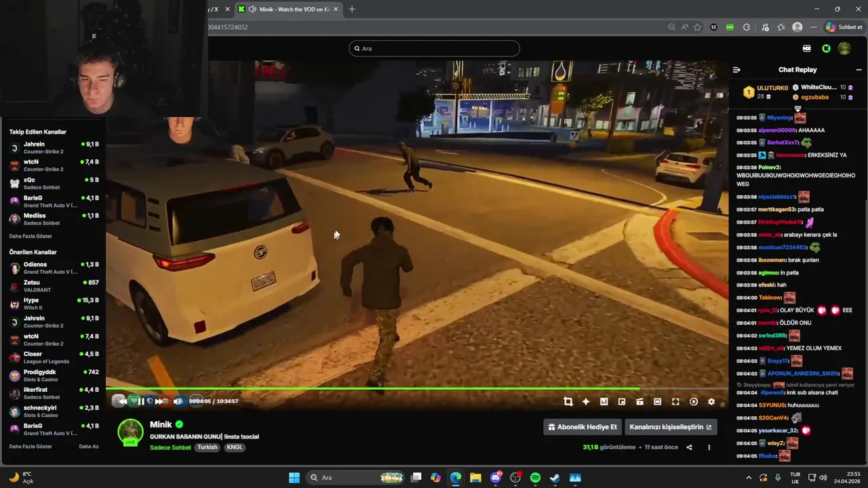Create a clip with the crop icon
This screenshot has width=868, height=488.
pyautogui.click(x=568, y=402)
